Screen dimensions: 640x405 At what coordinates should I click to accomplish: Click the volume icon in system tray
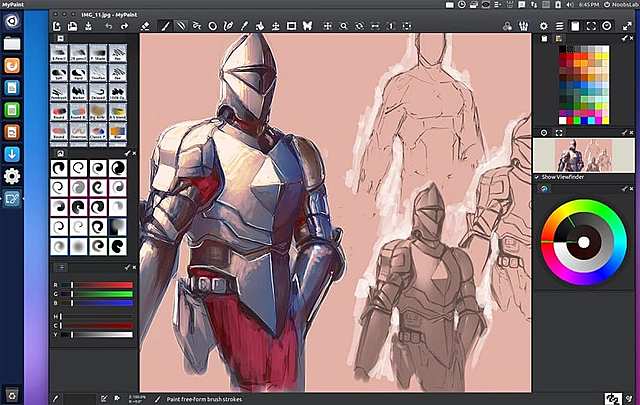(570, 4)
